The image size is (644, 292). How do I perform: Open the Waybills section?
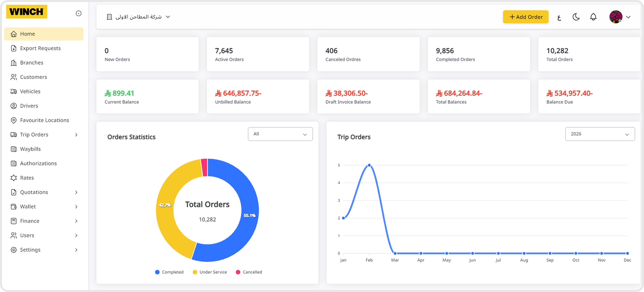coord(30,149)
